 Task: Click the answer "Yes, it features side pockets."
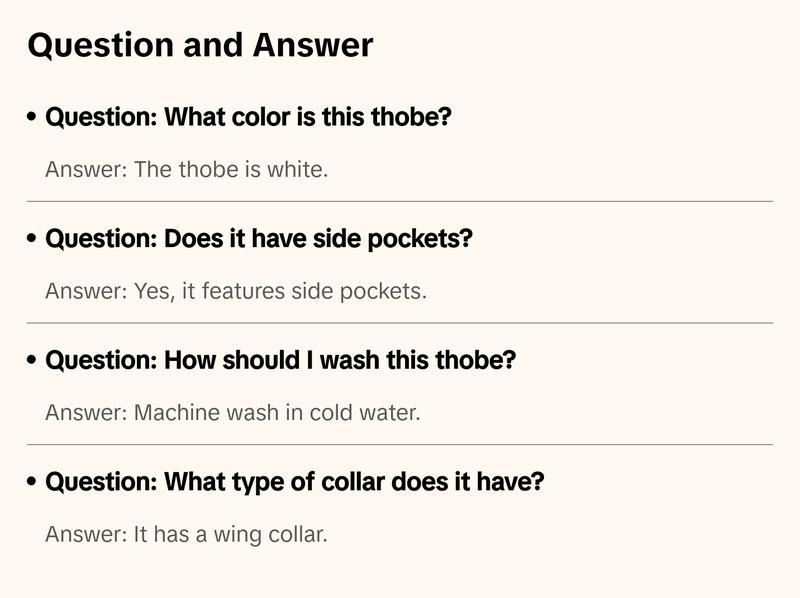point(236,292)
